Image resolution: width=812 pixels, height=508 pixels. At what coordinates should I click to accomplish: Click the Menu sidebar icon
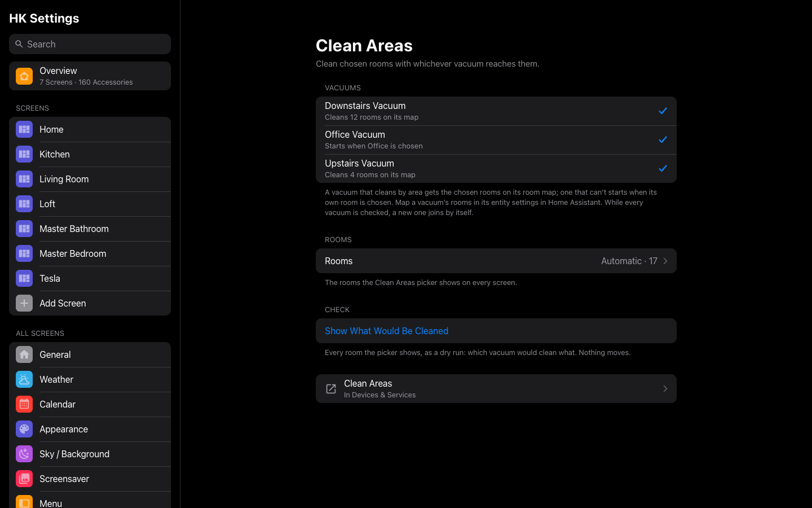tap(24, 502)
